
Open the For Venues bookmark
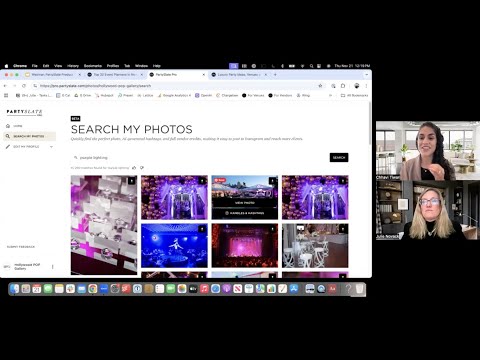253,95
